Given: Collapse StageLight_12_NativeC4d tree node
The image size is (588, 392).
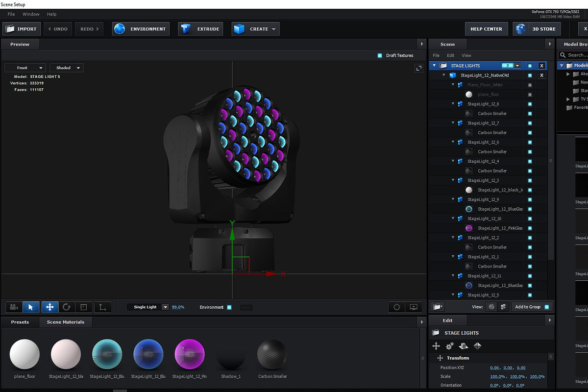Looking at the screenshot, I should coord(443,75).
